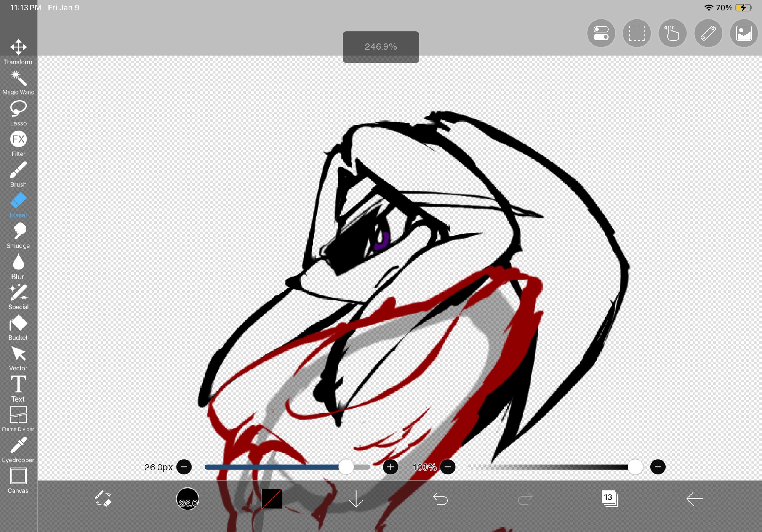
Task: Select the Transform tool
Action: (18, 47)
